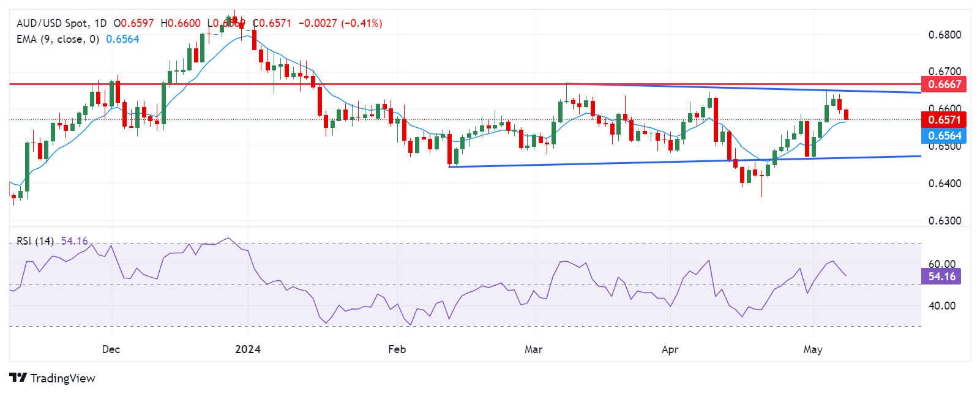Screen dimensions: 980x394
Task: Click the Feb date marker
Action: coord(397,349)
